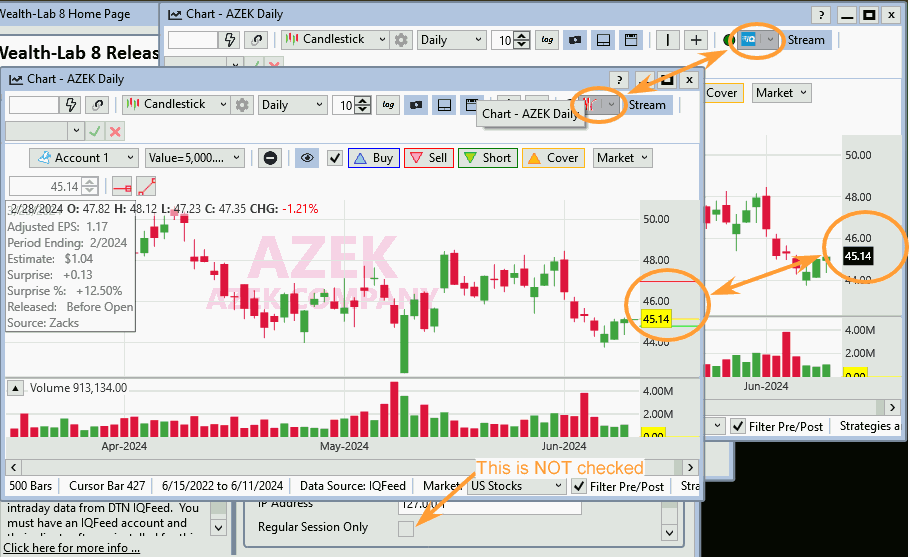
Task: Click link symbol icon in back chart window
Action: tap(257, 40)
